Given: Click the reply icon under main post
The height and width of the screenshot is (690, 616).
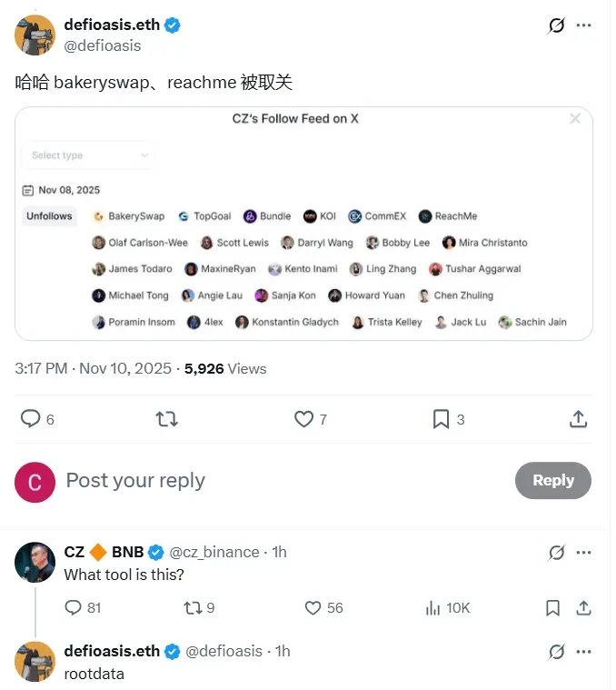Looking at the screenshot, I should click(31, 419).
